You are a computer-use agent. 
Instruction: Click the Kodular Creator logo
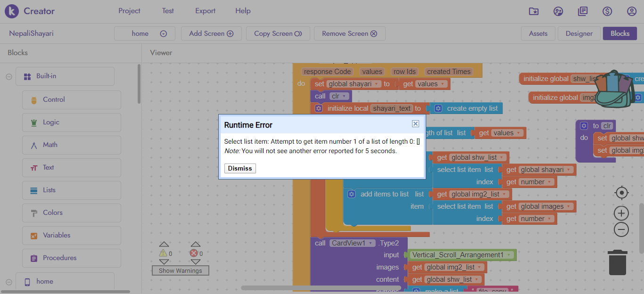11,11
